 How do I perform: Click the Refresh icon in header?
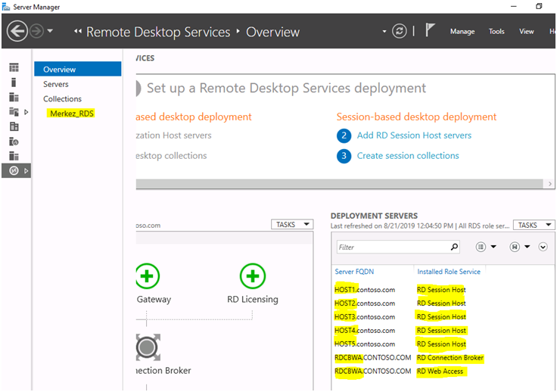click(400, 31)
